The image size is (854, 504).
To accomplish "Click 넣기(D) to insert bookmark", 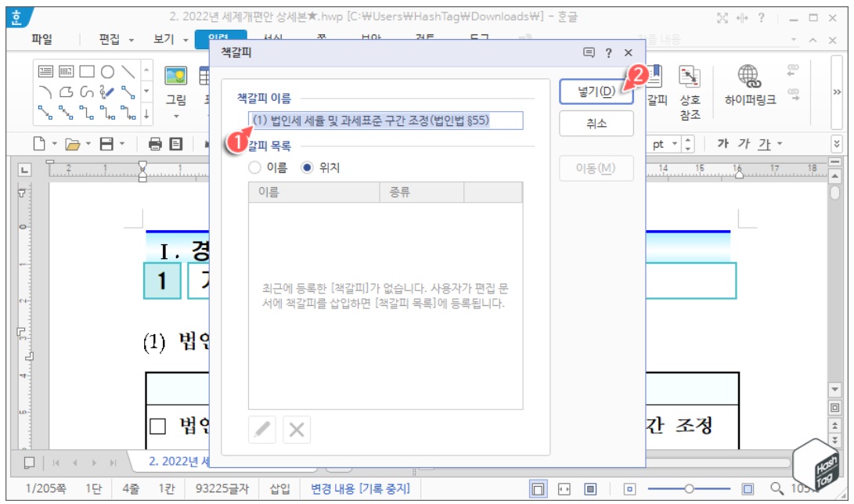I will tap(596, 92).
